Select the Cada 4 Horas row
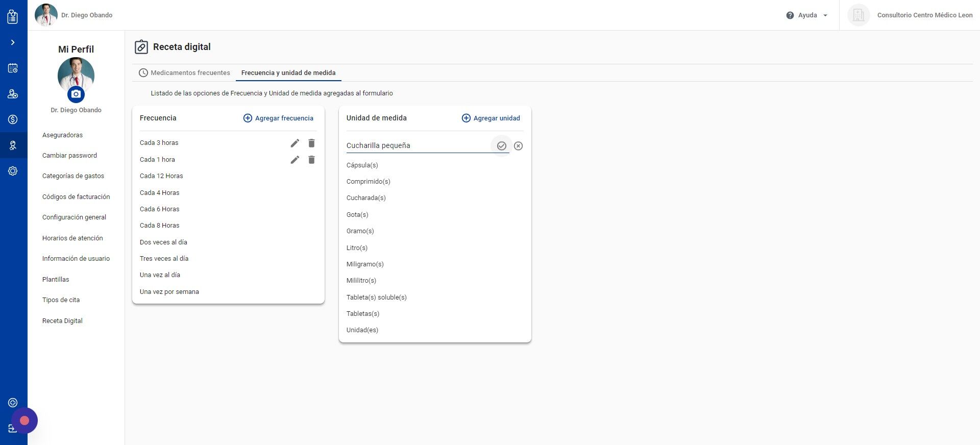The image size is (980, 445). click(228, 193)
